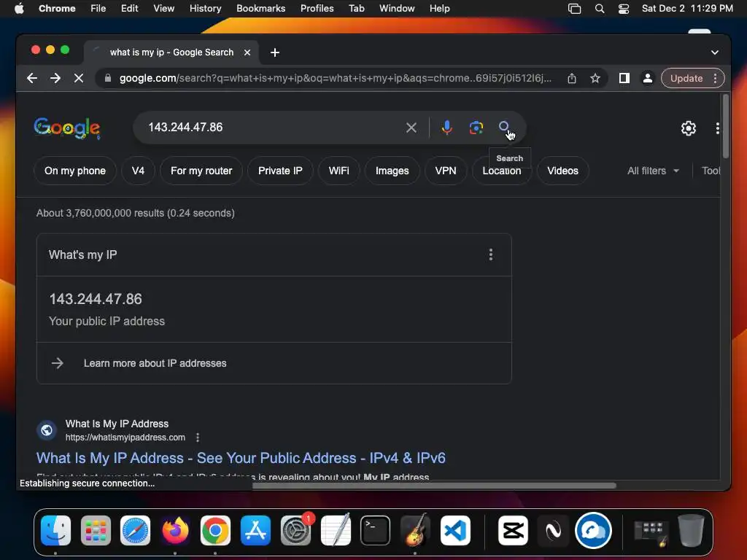Click the whatismyipaddress site favicon
747x560 pixels.
click(47, 430)
